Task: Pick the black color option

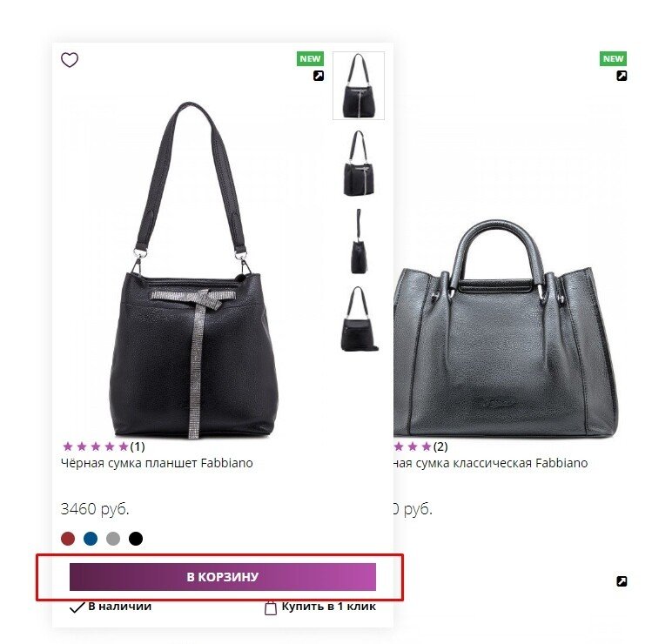Action: (x=136, y=539)
